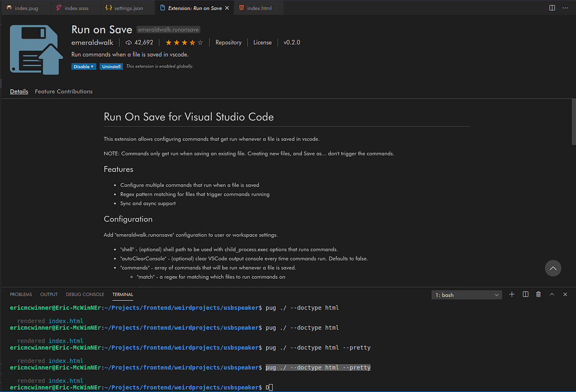Open the Disable dropdown button

pyautogui.click(x=83, y=66)
